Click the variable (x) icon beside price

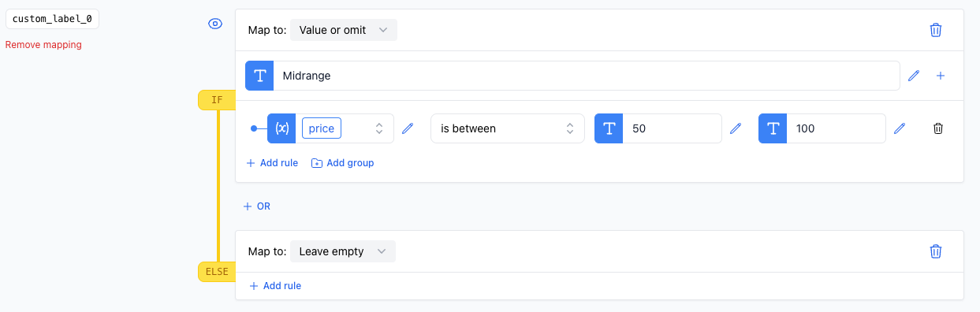click(x=281, y=128)
